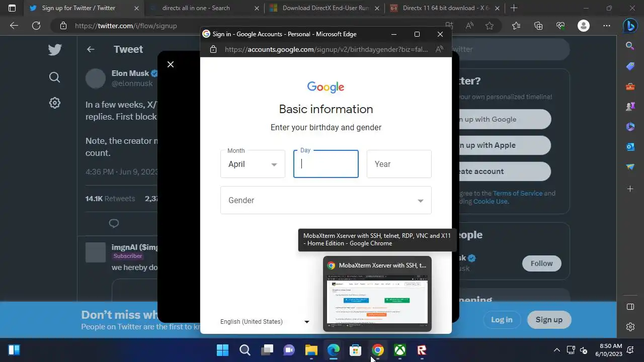Open File Explorer from taskbar
Screen dimensions: 644x362
[311, 350]
